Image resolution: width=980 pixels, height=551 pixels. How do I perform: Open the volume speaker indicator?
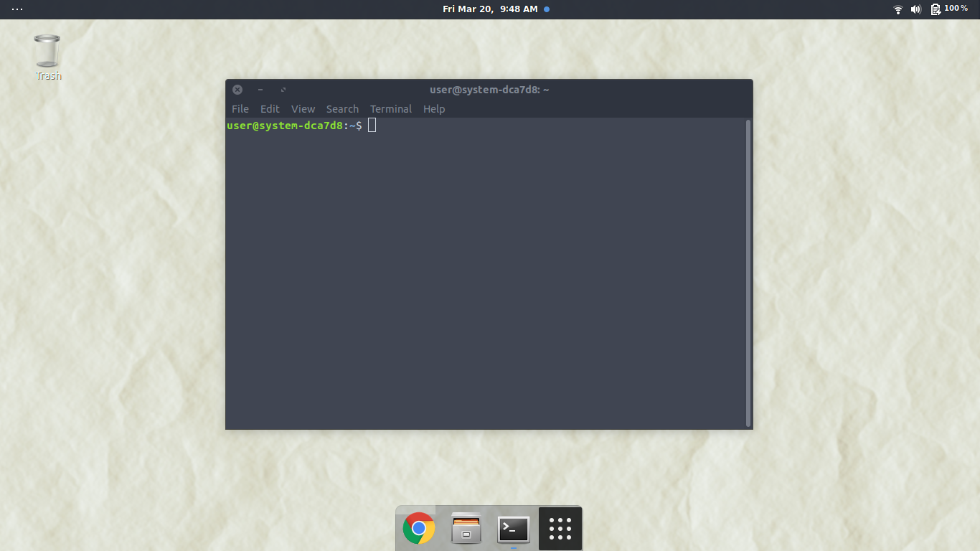click(916, 9)
